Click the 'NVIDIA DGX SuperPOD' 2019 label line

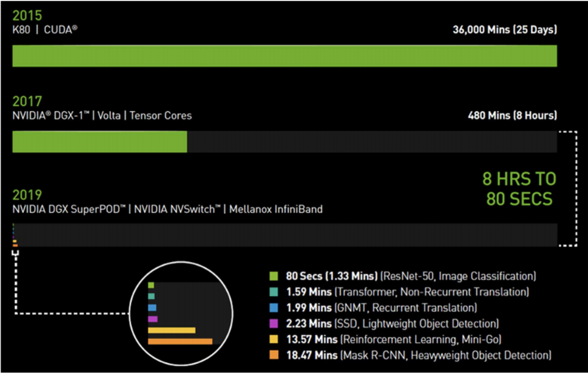click(x=167, y=209)
